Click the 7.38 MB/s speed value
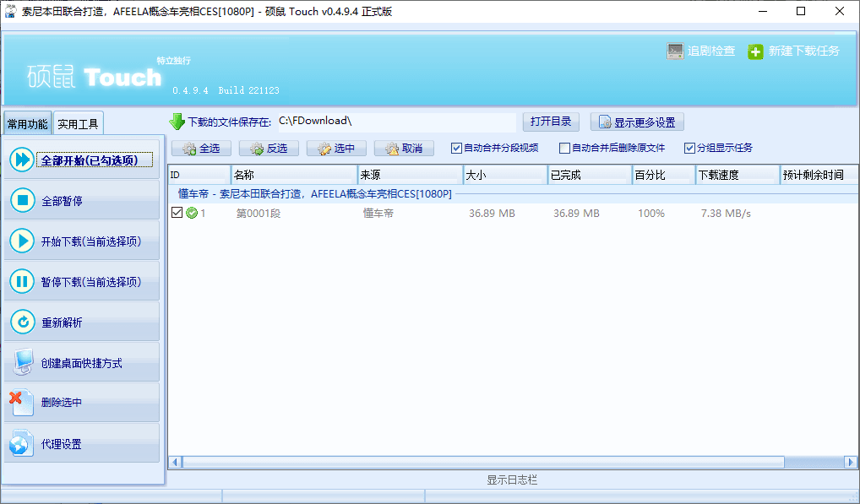This screenshot has width=860, height=504. click(726, 213)
